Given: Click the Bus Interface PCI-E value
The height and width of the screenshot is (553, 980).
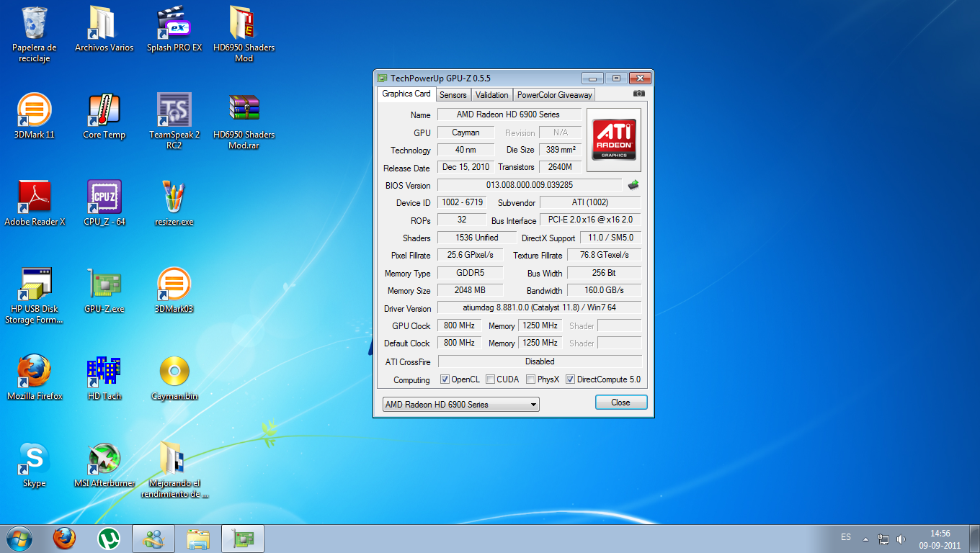Looking at the screenshot, I should point(591,220).
